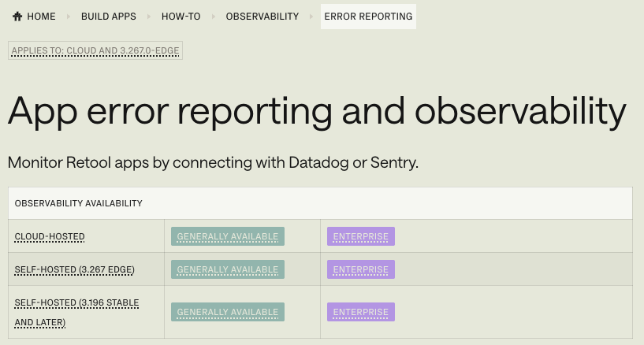Click breadcrumb arrow between HOME and BUILD APPS
The height and width of the screenshot is (345, 644).
coord(69,17)
